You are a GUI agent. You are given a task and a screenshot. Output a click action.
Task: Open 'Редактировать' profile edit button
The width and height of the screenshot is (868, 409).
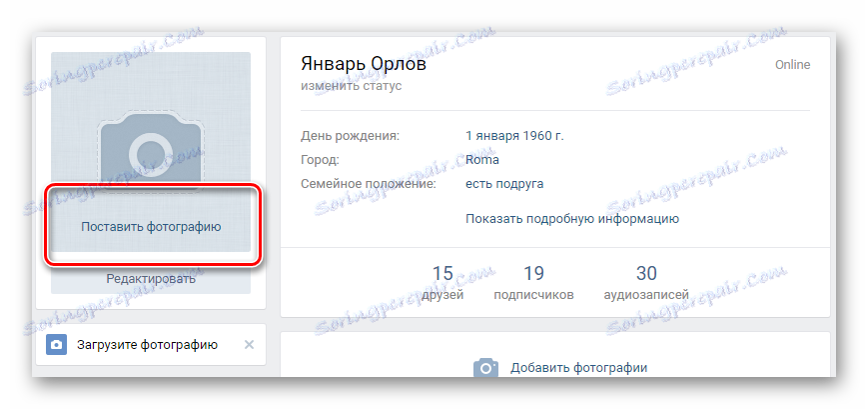[151, 279]
